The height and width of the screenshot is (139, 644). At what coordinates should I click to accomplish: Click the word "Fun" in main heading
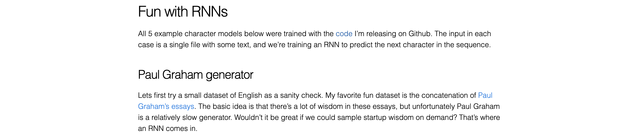tap(149, 12)
